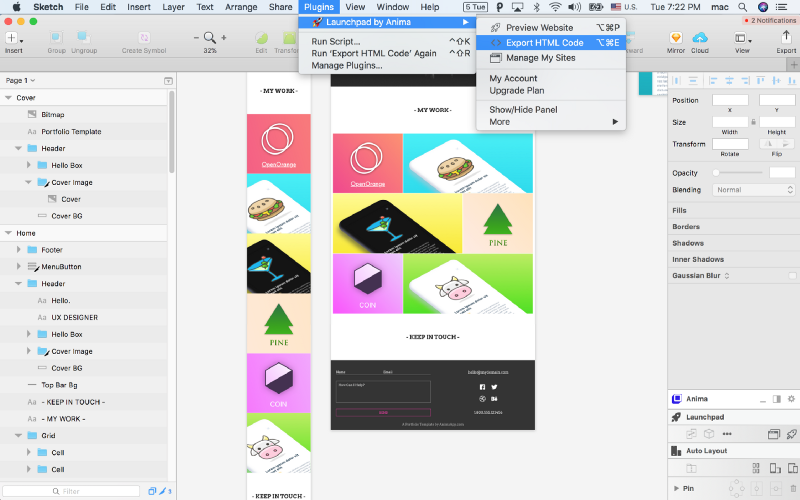Viewport: 800px width, 500px height.
Task: Click the Launchpad rocket export icon
Action: (791, 434)
